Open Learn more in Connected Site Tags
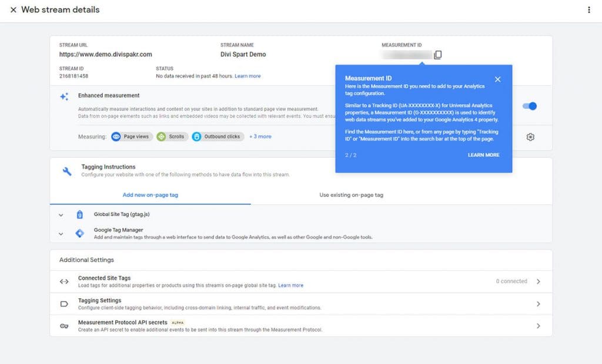 click(x=290, y=285)
